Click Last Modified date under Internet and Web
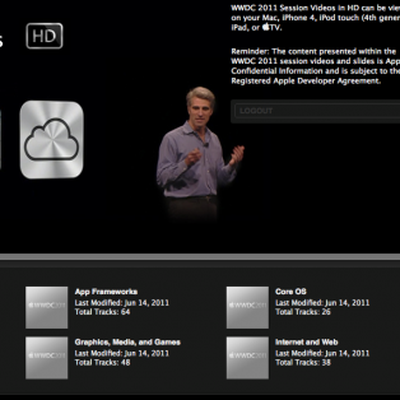Screen dimensions: 400x400 point(322,353)
